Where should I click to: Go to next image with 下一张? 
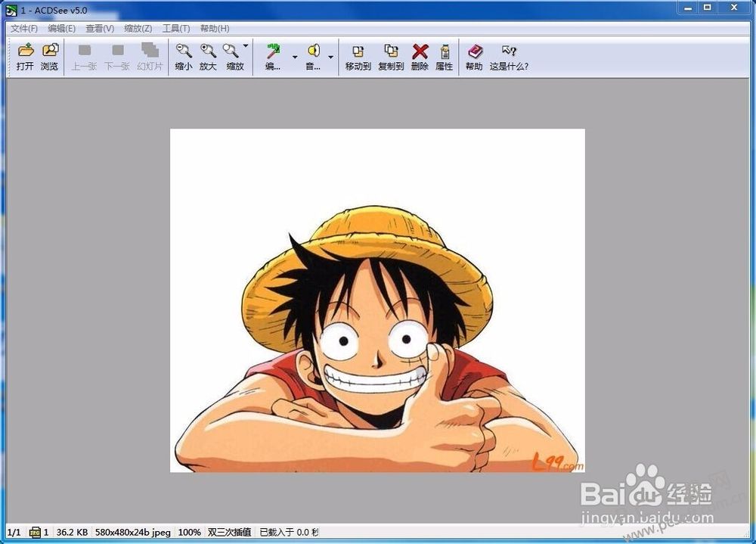[117, 50]
